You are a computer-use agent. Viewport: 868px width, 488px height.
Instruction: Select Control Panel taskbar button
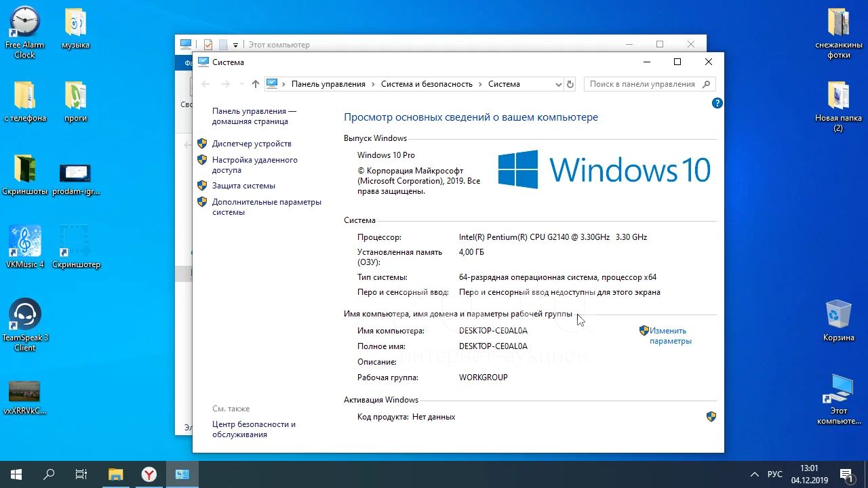182,474
